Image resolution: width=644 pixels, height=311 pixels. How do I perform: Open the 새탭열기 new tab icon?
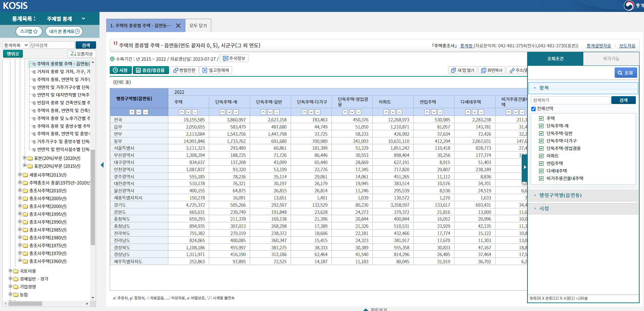click(x=462, y=70)
